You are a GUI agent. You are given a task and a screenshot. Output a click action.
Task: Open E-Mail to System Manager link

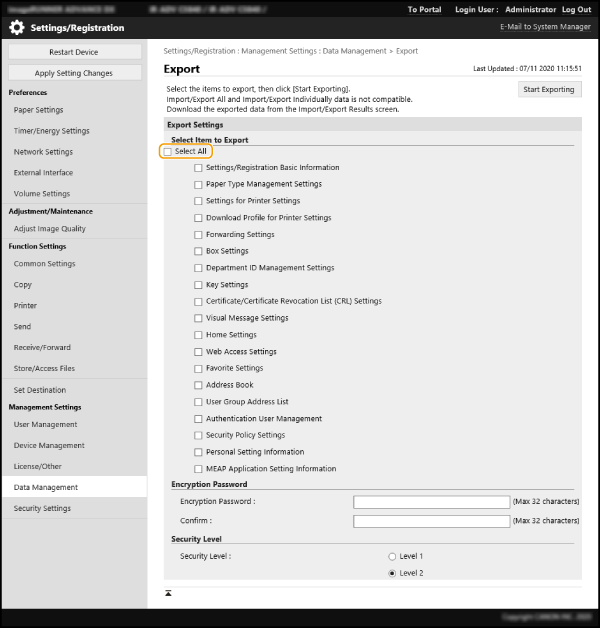(545, 28)
